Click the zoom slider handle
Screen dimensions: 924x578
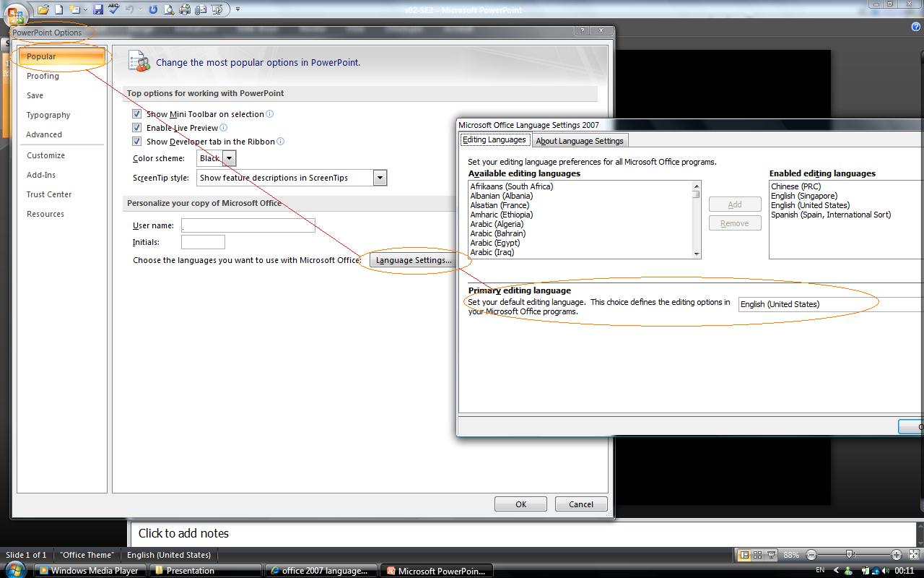pyautogui.click(x=850, y=555)
